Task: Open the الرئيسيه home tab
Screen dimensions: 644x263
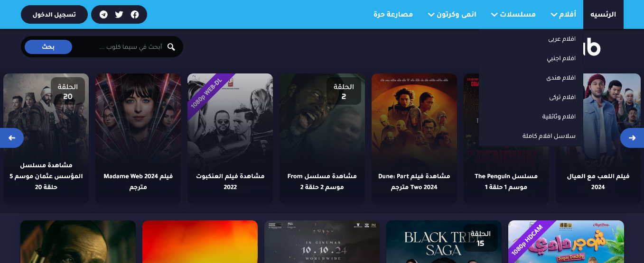Action: pyautogui.click(x=603, y=15)
